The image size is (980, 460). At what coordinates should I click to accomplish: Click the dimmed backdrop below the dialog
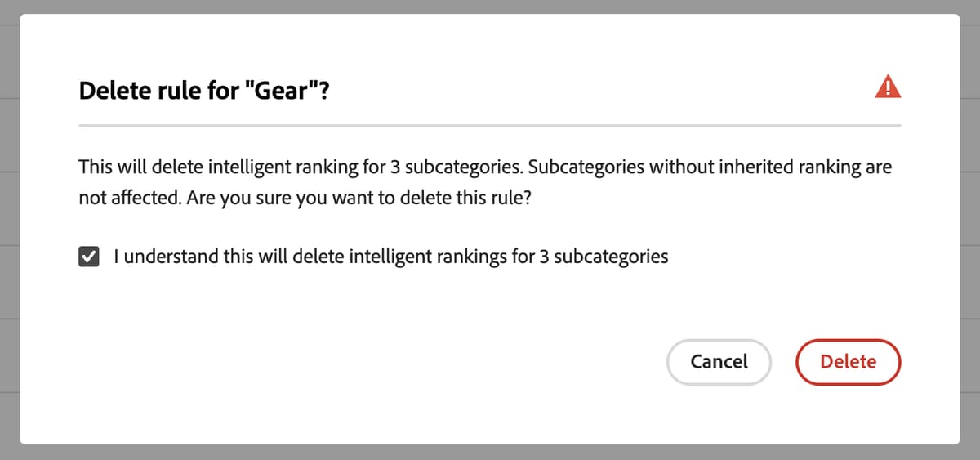pyautogui.click(x=490, y=452)
